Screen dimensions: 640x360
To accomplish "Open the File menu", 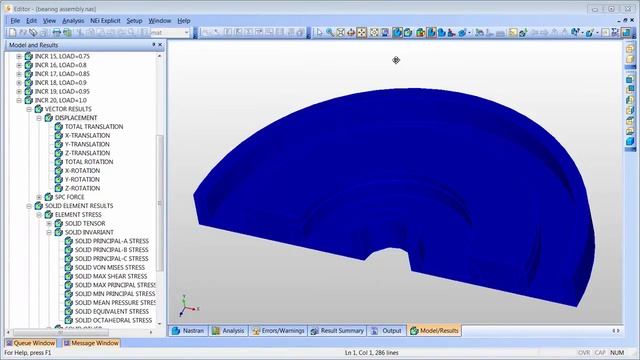I will [x=15, y=21].
